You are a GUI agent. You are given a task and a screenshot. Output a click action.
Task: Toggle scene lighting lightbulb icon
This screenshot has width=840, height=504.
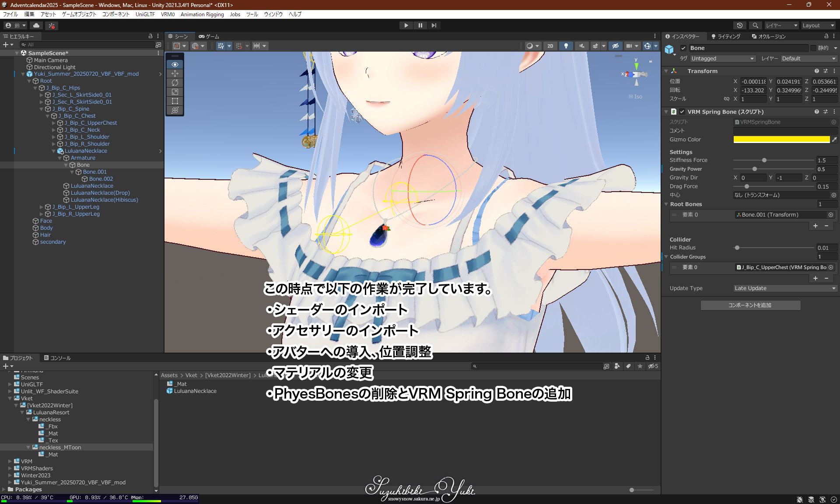coord(566,46)
